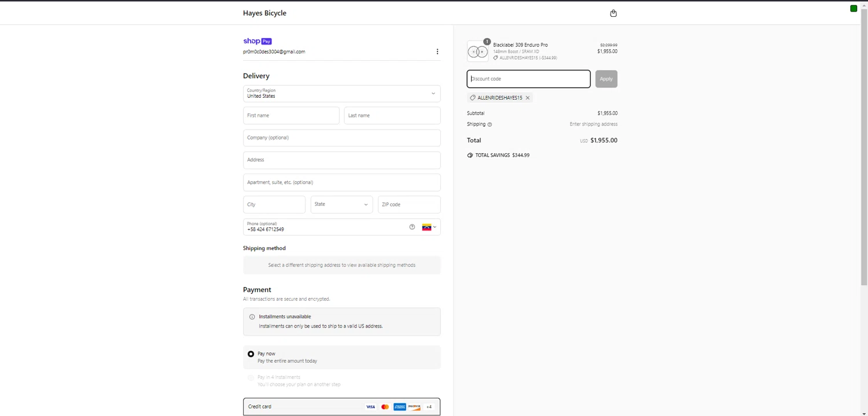
Task: Click the Blacklabel 309 Enduro Pro thumbnail
Action: 477,51
